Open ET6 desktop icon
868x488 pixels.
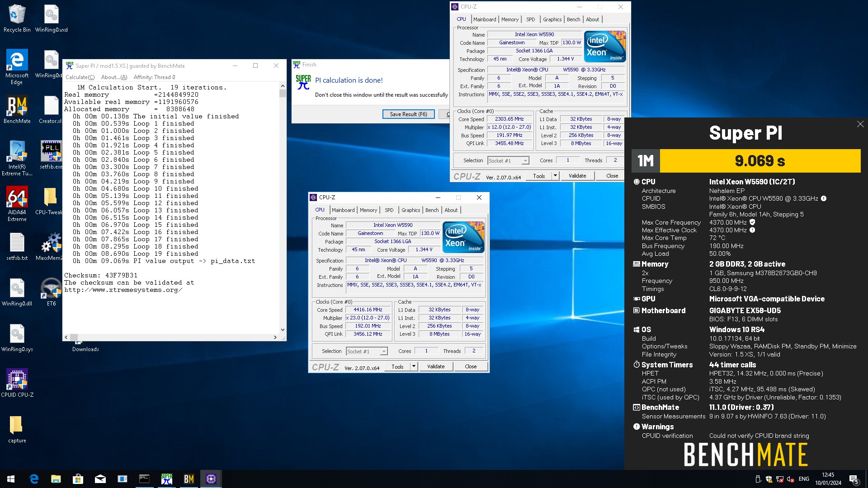click(51, 292)
